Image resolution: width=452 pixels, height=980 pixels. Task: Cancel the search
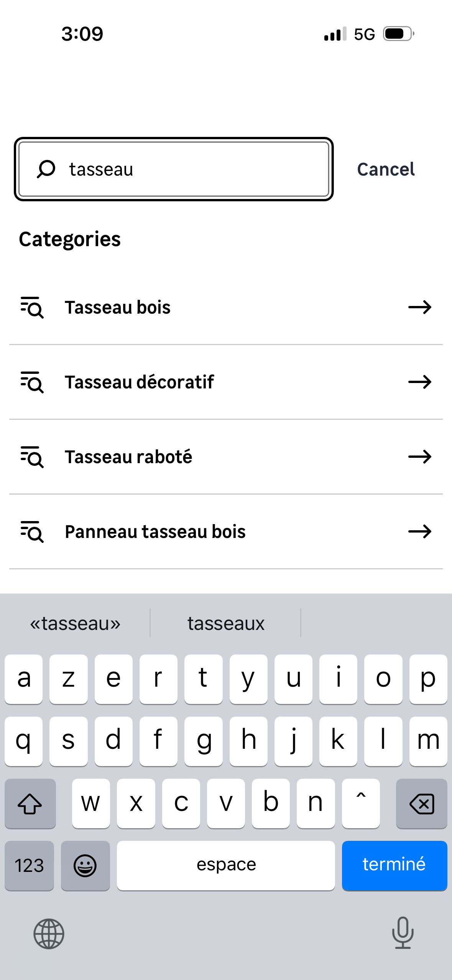[386, 169]
